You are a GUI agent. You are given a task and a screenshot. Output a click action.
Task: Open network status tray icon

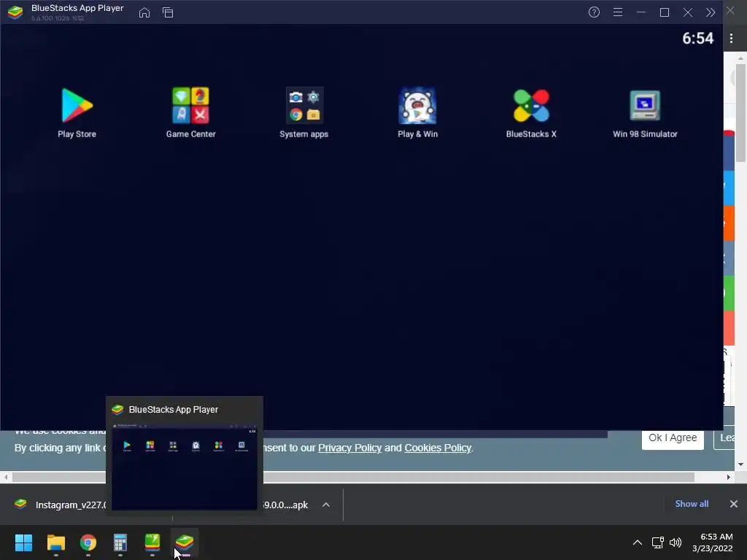(x=658, y=542)
